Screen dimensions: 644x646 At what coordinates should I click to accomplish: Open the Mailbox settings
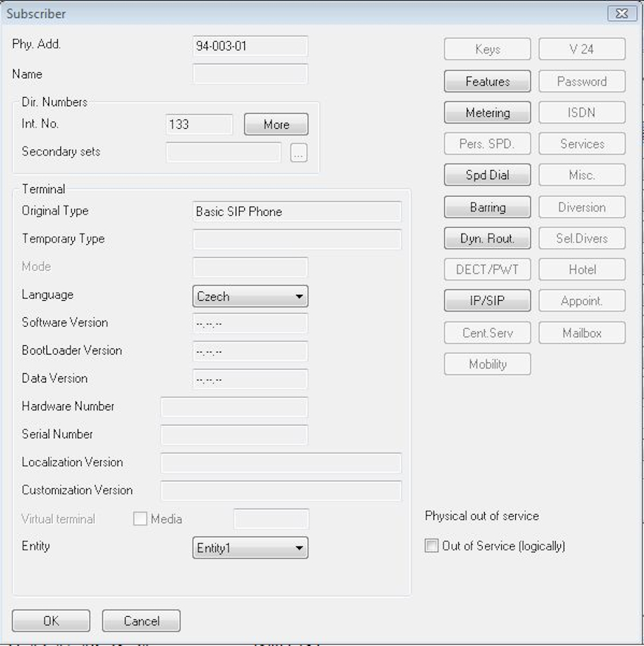[582, 332]
